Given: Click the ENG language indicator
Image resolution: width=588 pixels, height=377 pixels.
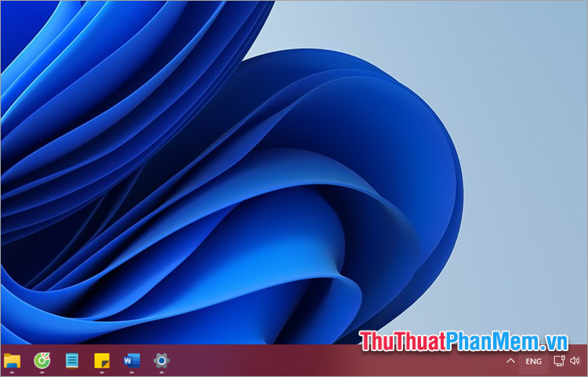Looking at the screenshot, I should (533, 361).
